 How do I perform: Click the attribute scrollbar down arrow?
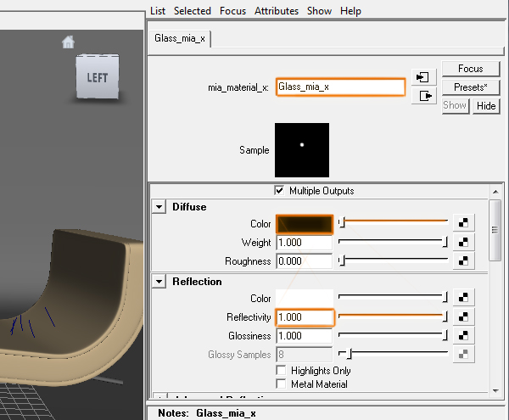click(x=495, y=391)
